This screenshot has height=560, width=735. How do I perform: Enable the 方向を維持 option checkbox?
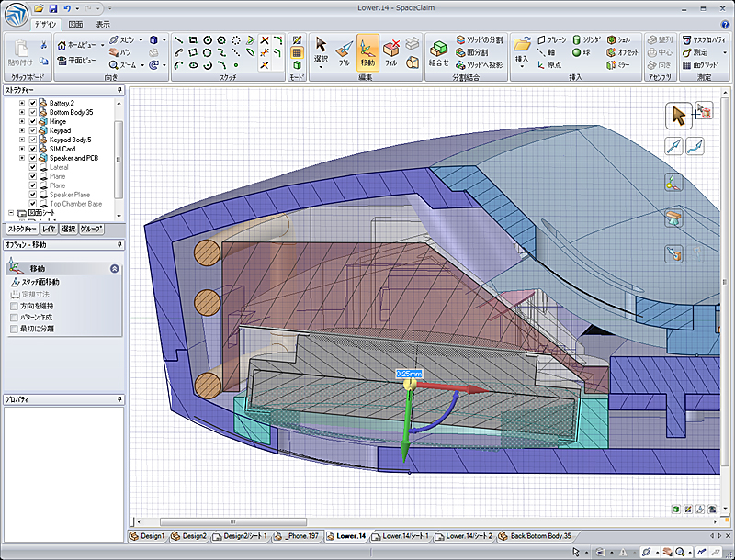click(x=13, y=305)
